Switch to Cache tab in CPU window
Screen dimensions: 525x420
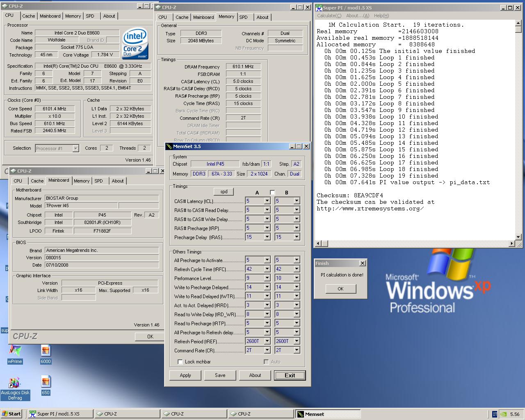pyautogui.click(x=28, y=16)
